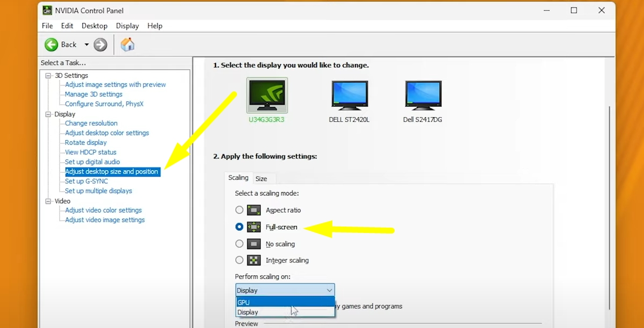Open the Perform scaling on combo box
The width and height of the screenshot is (644, 328).
[285, 290]
